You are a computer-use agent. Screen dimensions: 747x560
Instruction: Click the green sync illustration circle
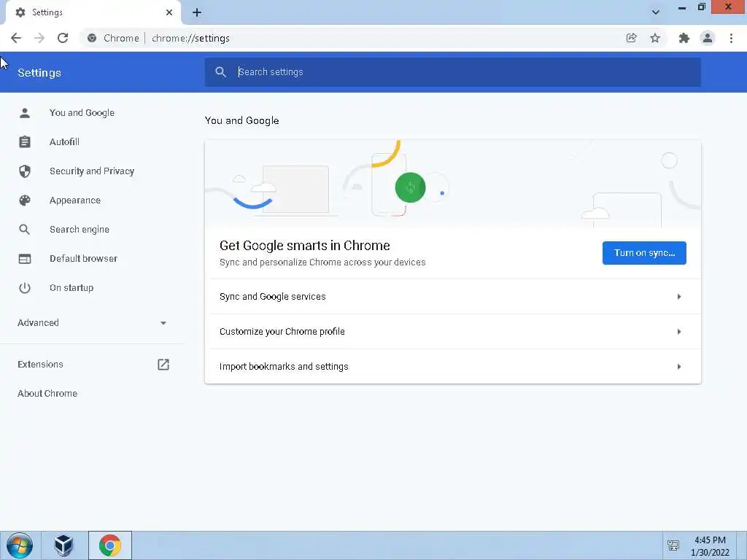pyautogui.click(x=410, y=187)
